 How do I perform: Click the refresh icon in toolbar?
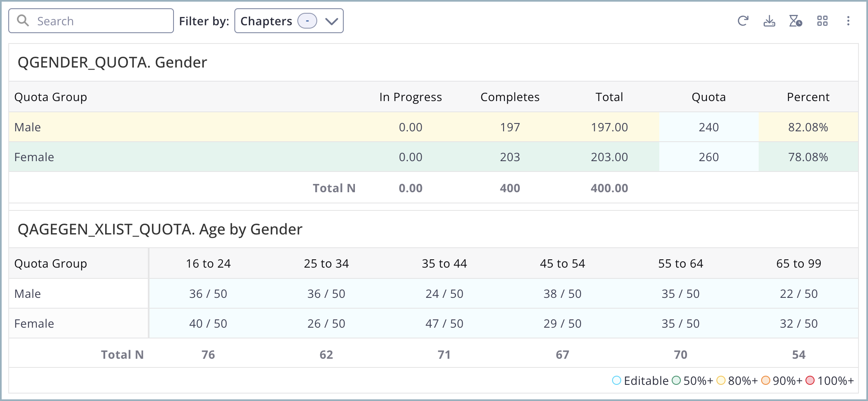click(743, 21)
